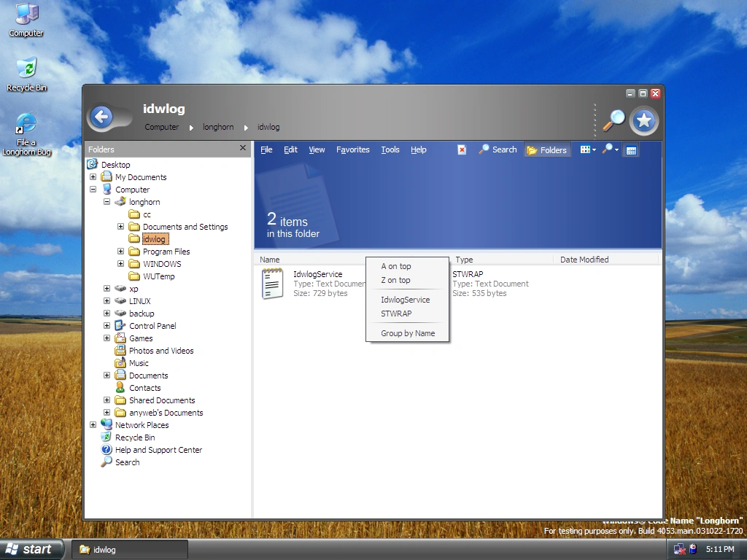Select Desktop in the folder tree

tap(115, 165)
